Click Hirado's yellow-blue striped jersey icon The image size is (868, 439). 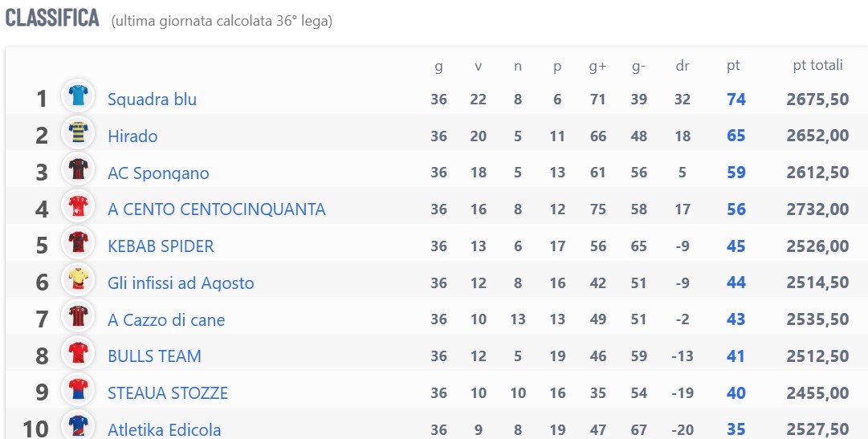point(78,132)
